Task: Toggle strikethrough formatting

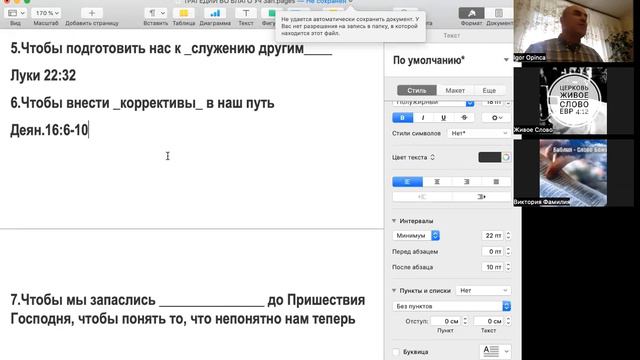Action: click(464, 118)
